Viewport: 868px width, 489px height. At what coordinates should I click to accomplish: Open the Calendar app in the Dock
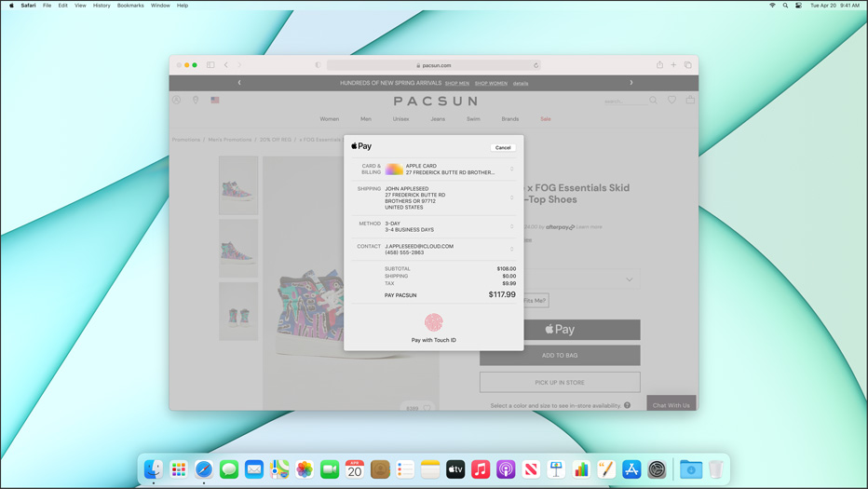[x=355, y=469]
